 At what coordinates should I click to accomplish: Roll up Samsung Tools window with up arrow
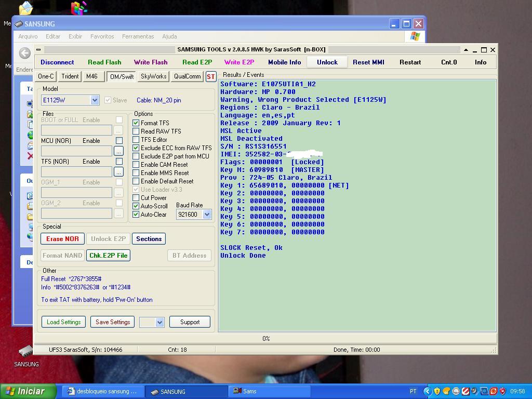point(466,50)
